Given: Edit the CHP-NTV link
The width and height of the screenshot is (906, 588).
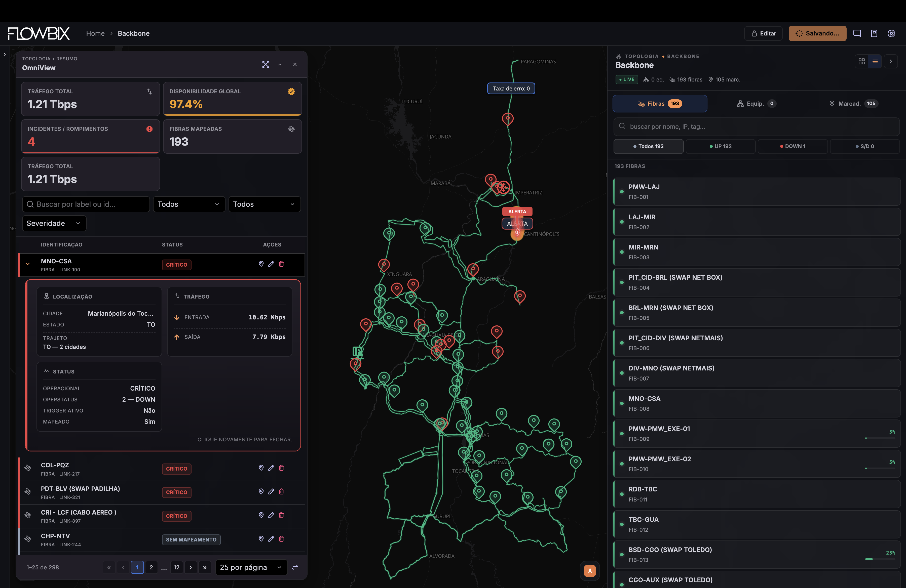Looking at the screenshot, I should [x=271, y=538].
